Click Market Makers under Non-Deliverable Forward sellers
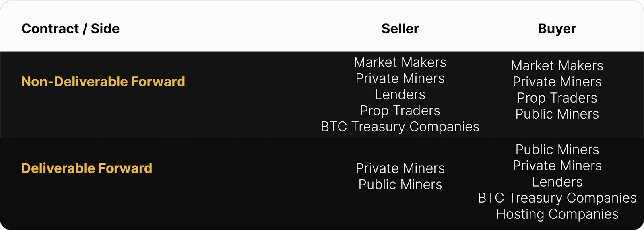This screenshot has width=644, height=230. pyautogui.click(x=400, y=62)
